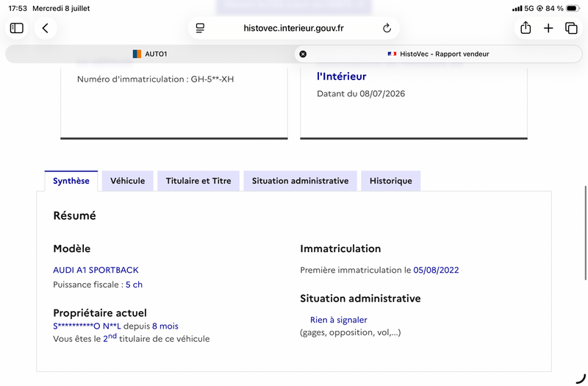Open the Synthèse tab
The height and width of the screenshot is (386, 588).
click(71, 181)
